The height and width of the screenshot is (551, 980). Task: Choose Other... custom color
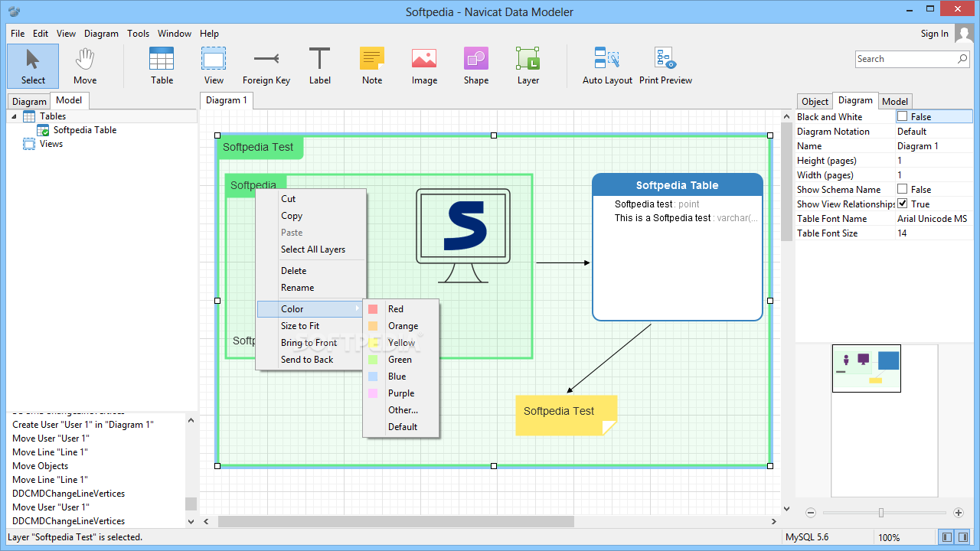(401, 410)
